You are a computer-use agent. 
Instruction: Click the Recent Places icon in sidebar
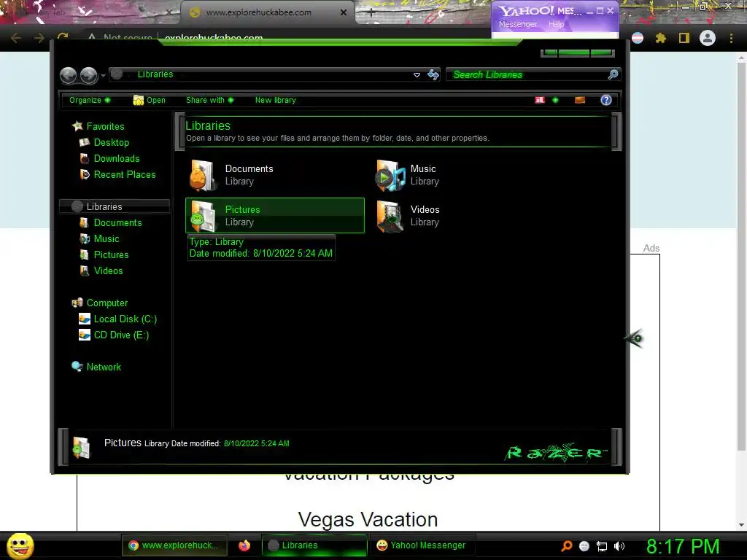pos(85,175)
